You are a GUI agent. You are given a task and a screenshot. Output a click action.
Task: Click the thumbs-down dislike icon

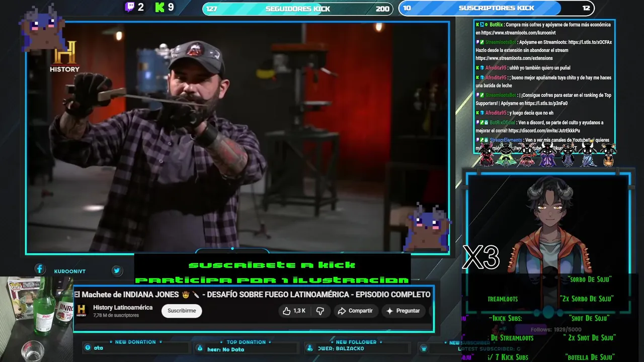[x=320, y=311]
